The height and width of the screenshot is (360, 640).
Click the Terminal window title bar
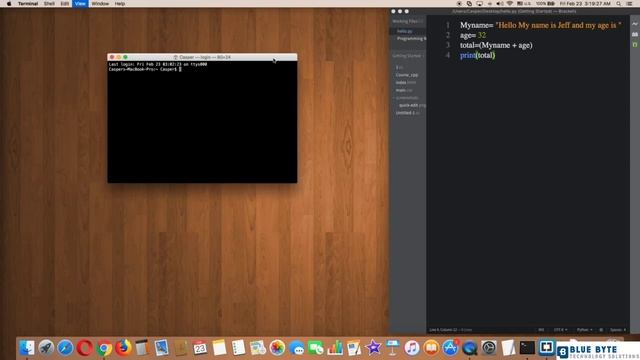[x=202, y=57]
